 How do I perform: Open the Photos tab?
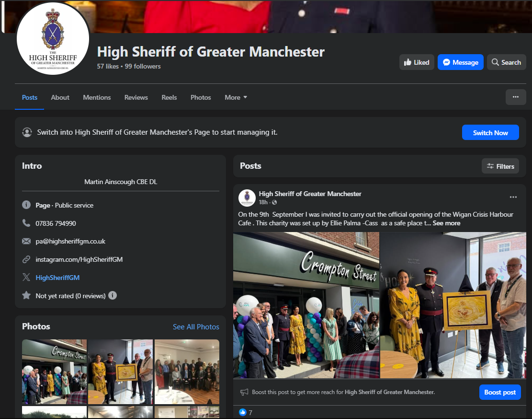pyautogui.click(x=201, y=97)
